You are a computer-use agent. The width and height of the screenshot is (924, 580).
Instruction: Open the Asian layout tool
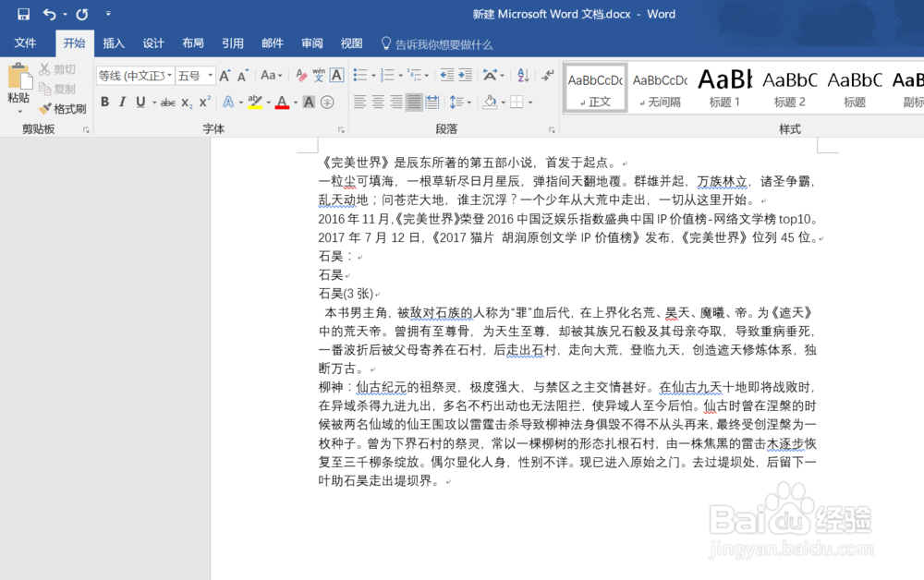coord(490,76)
